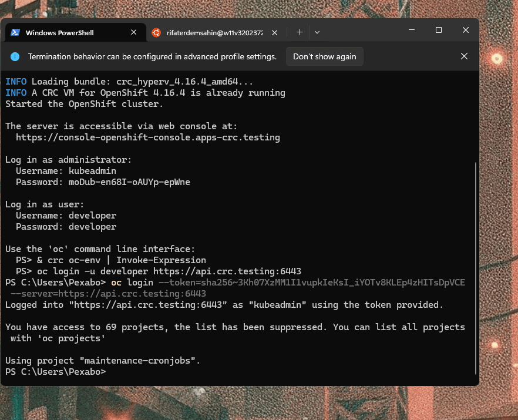Close the Windows PowerShell tab
518x420 pixels.
134,32
